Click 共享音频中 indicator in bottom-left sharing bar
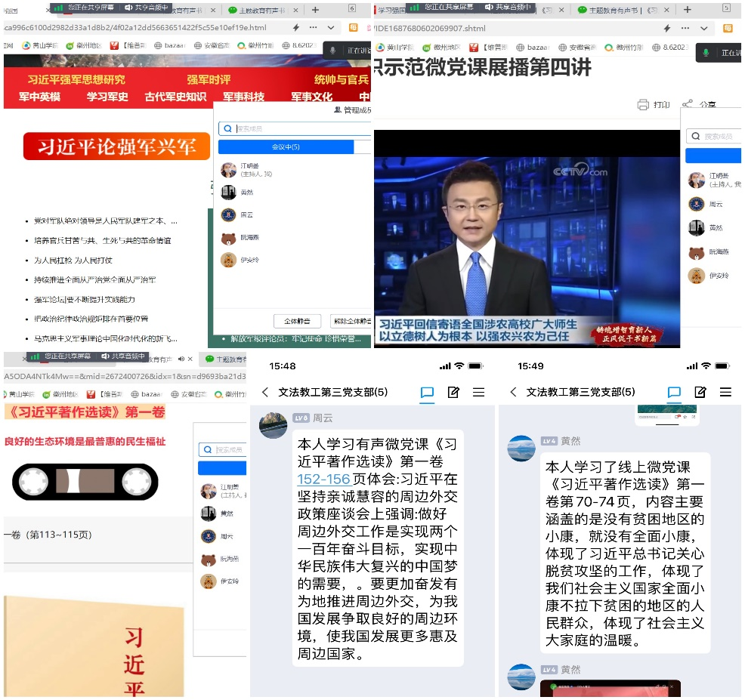Screen dimensions: 745x700 [x=123, y=356]
